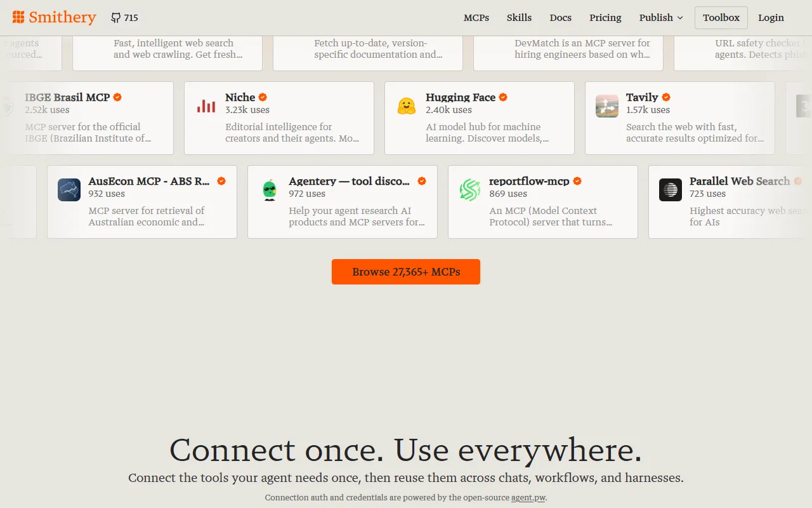This screenshot has width=812, height=508.
Task: Expand the Publish dropdown menu
Action: (661, 18)
